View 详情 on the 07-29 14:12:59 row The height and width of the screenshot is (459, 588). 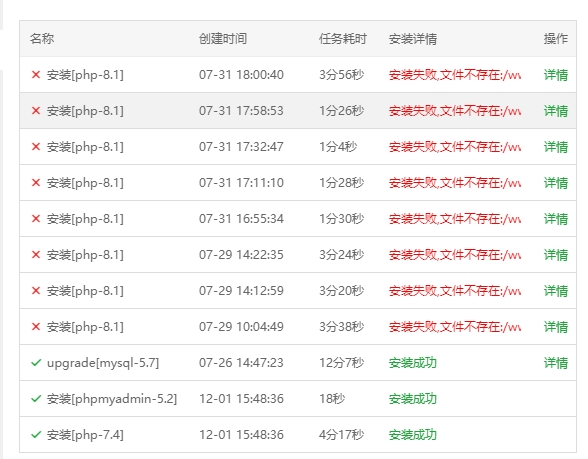(556, 291)
